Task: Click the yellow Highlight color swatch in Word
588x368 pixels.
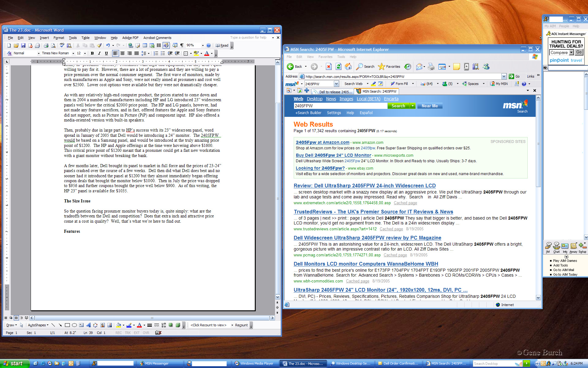Action: [196, 53]
